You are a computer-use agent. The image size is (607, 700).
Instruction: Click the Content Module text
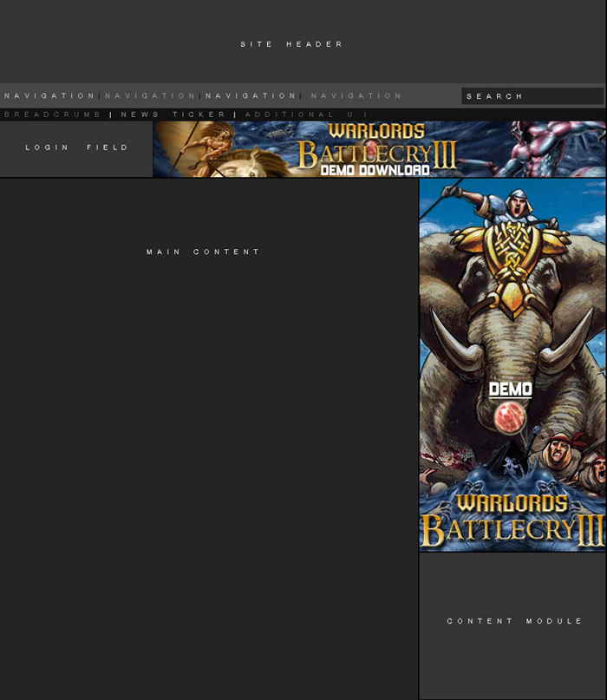click(x=514, y=621)
